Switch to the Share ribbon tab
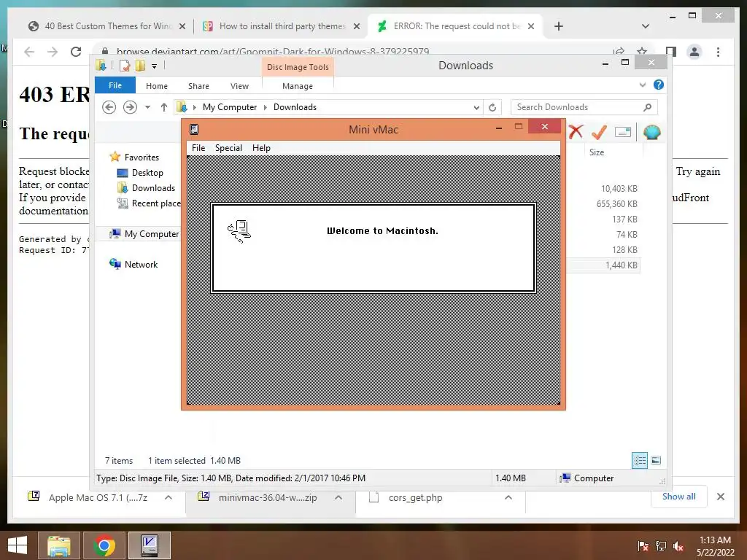Viewport: 747px width, 560px height. [198, 86]
